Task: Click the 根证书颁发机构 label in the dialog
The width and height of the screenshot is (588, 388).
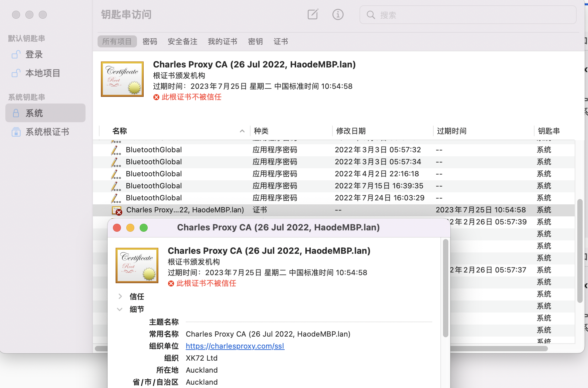Action: click(x=194, y=262)
